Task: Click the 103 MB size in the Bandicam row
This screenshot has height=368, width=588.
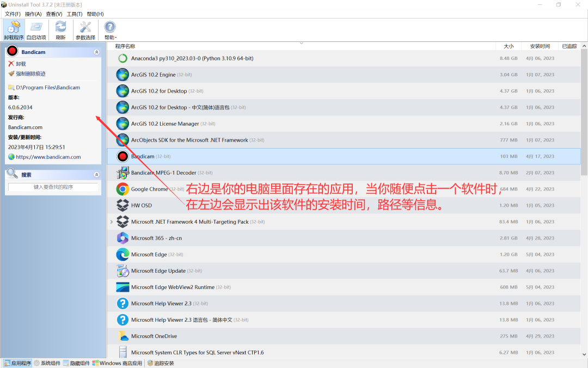Action: (x=509, y=156)
